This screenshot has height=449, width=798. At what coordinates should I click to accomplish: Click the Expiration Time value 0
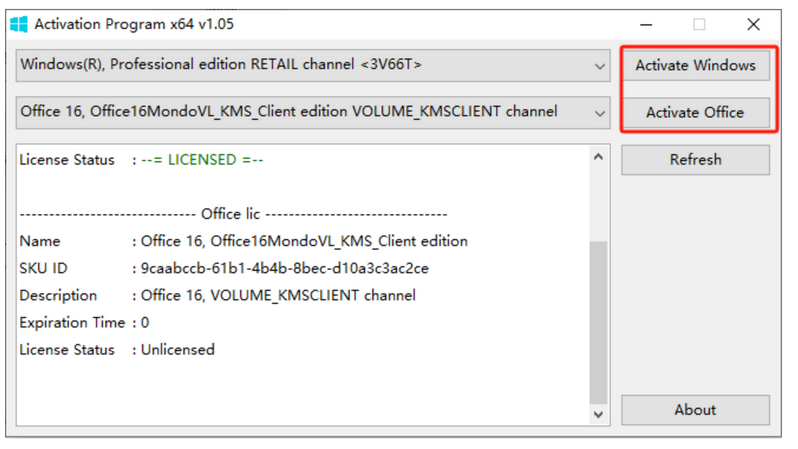145,323
